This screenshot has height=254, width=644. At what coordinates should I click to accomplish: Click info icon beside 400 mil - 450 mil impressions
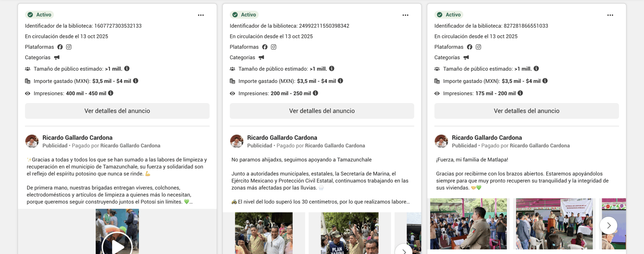[x=111, y=93]
